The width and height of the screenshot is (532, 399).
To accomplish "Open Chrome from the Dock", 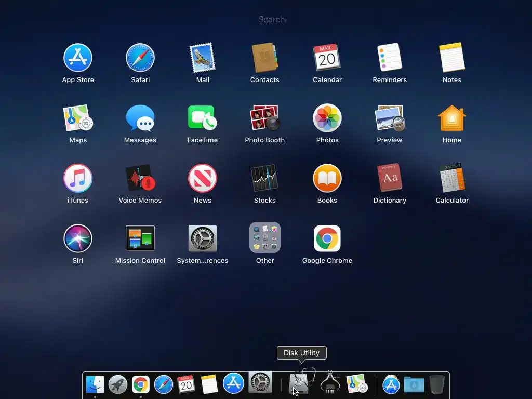I will (140, 384).
